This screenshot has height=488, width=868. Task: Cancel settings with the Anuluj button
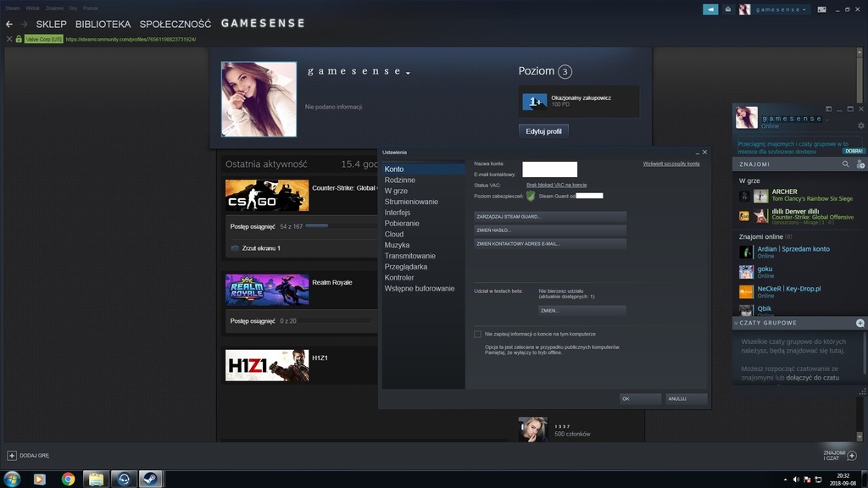pos(687,399)
